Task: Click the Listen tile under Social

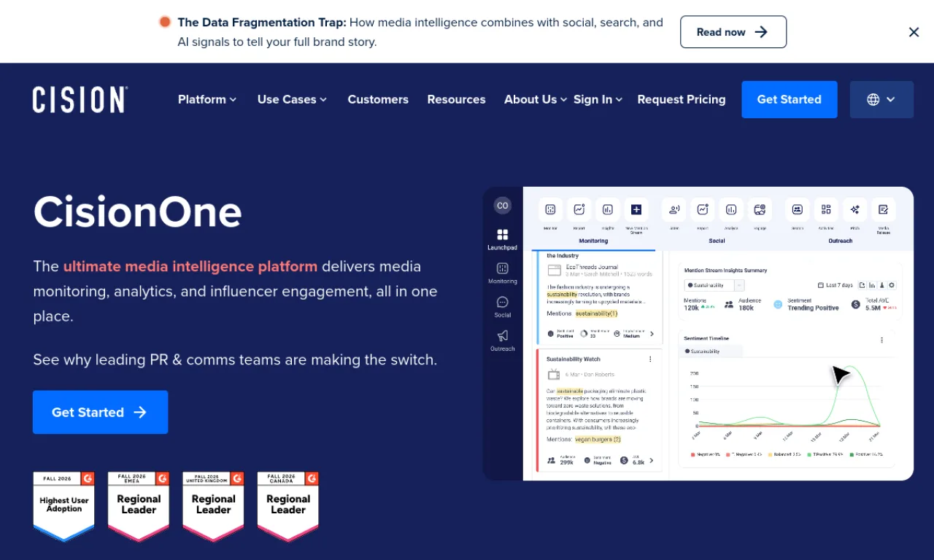Action: click(x=674, y=209)
